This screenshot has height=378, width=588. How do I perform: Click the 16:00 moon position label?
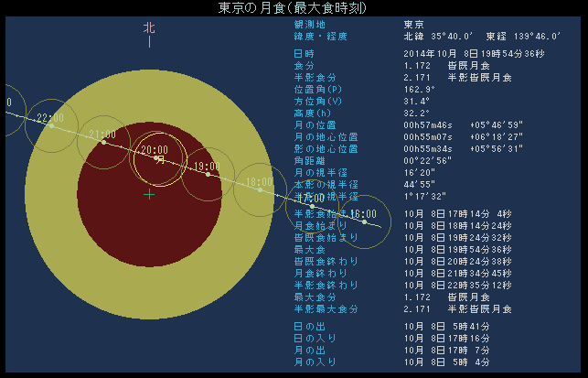point(362,213)
